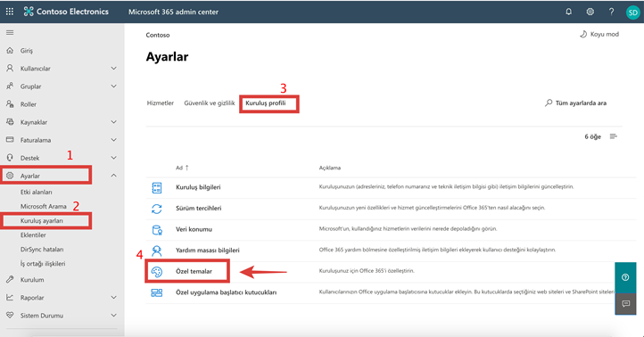The height and width of the screenshot is (337, 644).
Task: Click the Özel temalar palette icon
Action: 157,271
